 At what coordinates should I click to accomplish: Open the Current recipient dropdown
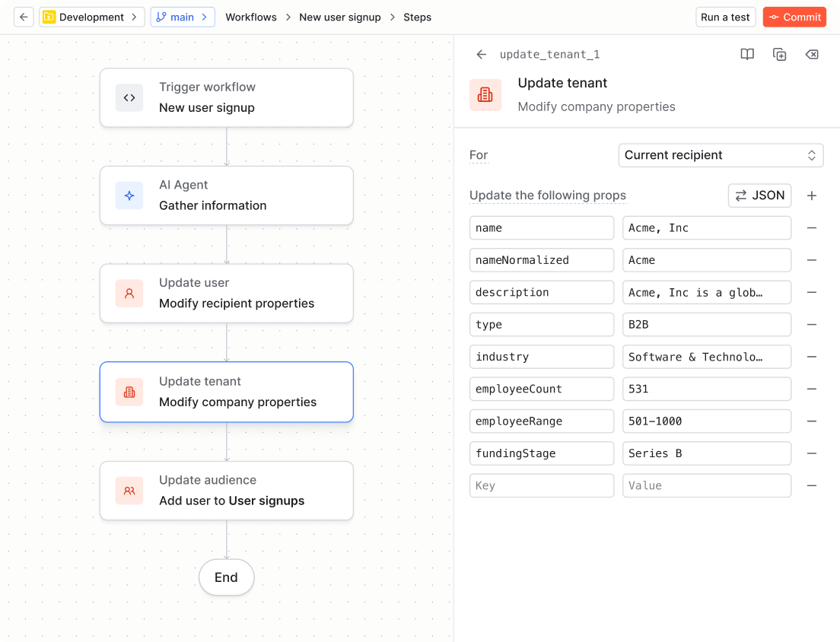[x=721, y=155]
